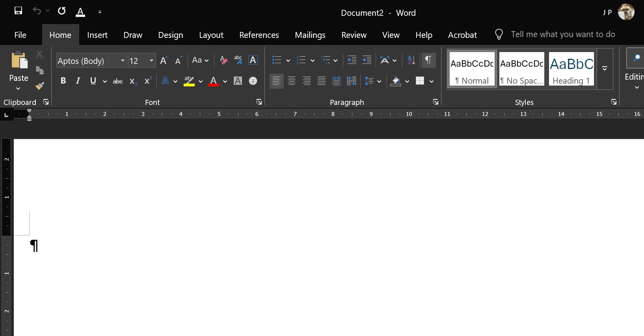The image size is (644, 336).
Task: Increase font size with the grow font icon
Action: pyautogui.click(x=164, y=60)
